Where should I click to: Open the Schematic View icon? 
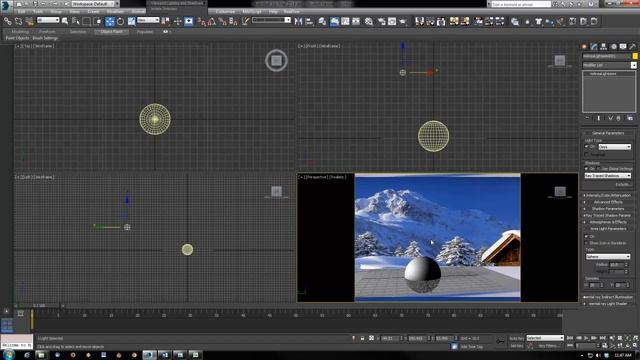click(x=356, y=21)
